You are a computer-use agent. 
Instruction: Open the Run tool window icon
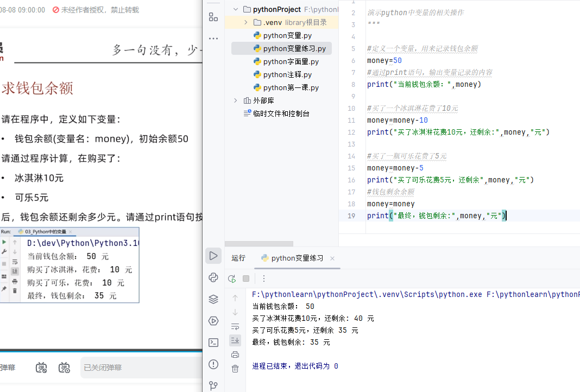[x=213, y=256]
